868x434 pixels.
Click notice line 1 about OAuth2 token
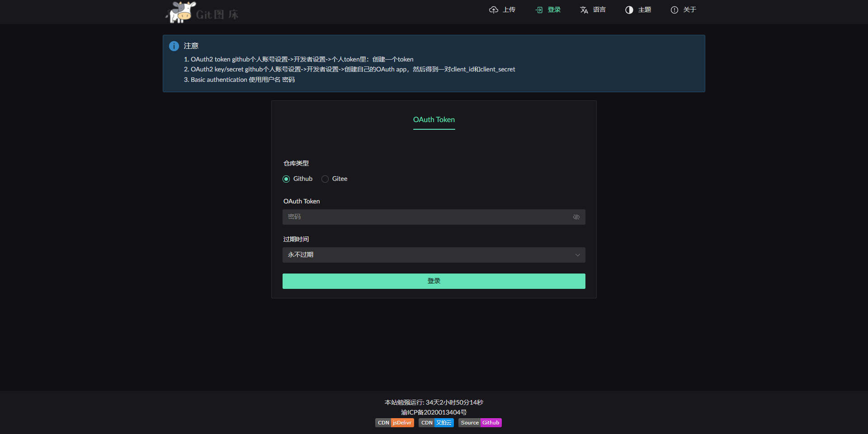[x=299, y=59]
